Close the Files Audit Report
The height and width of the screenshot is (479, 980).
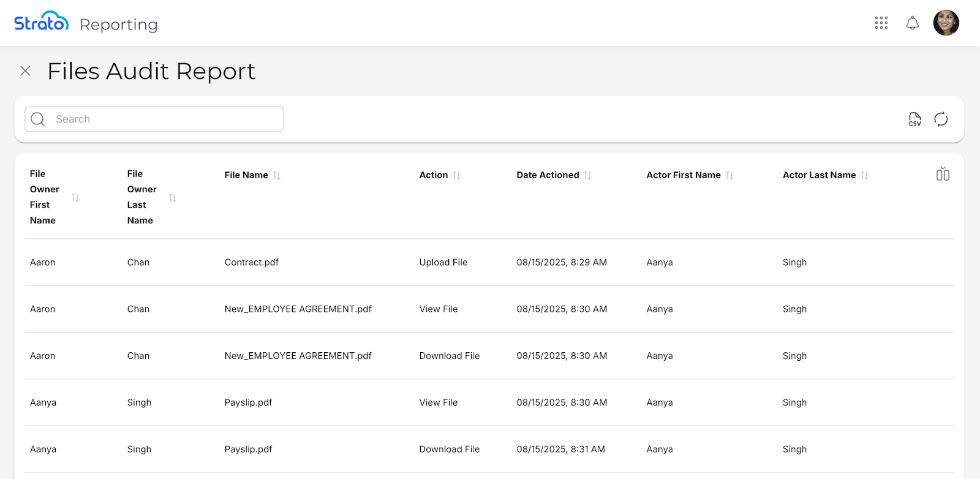click(25, 71)
